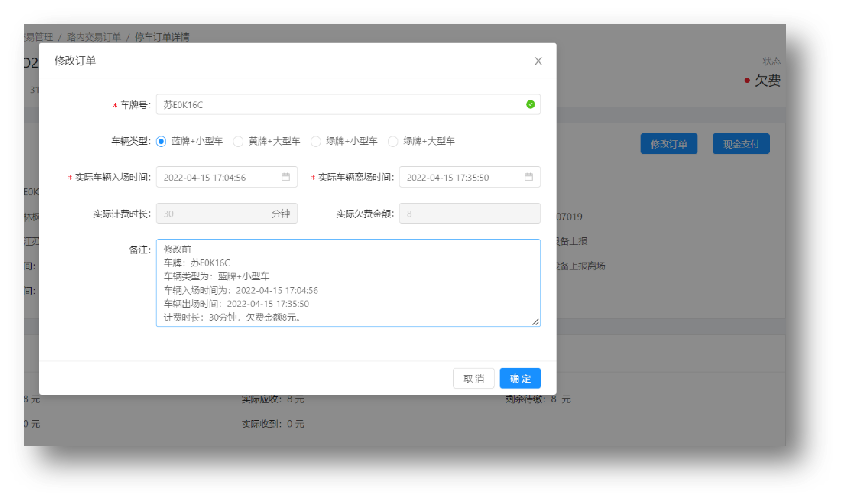Click the 车牌号 input field

point(340,104)
